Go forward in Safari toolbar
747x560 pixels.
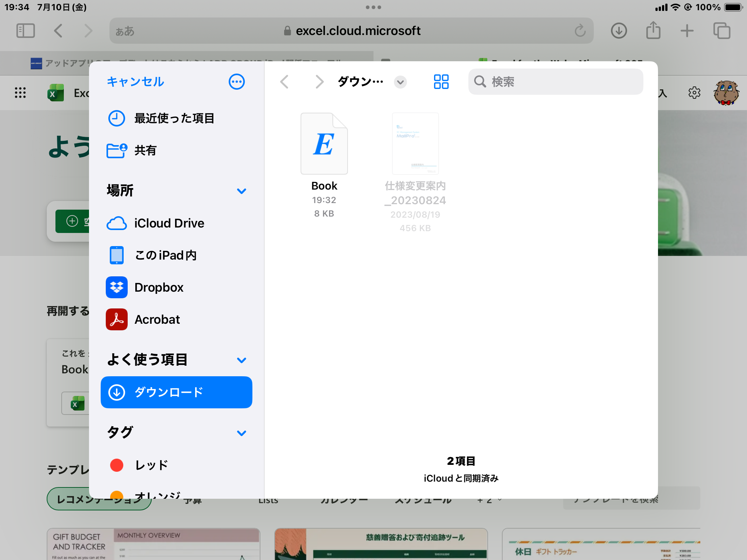coord(88,31)
